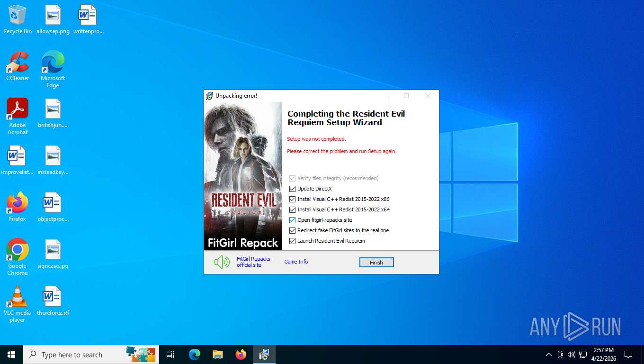Click the 'Setup was not completed.' message

tap(316, 139)
